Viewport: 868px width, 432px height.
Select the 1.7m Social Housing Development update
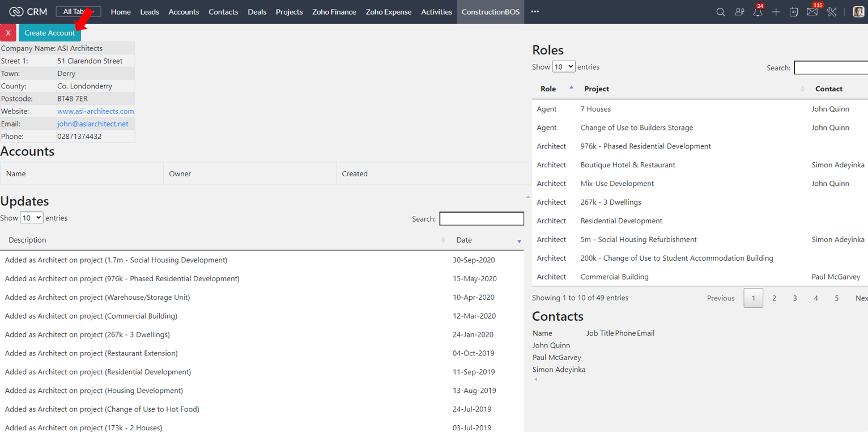(116, 260)
